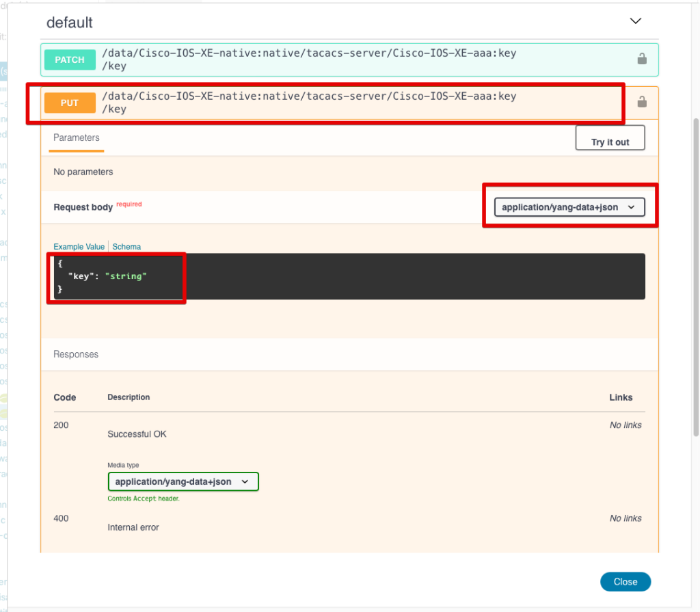Screen dimensions: 700x612
Task: Click the authorization lock on the PUT endpoint
Action: click(x=641, y=101)
